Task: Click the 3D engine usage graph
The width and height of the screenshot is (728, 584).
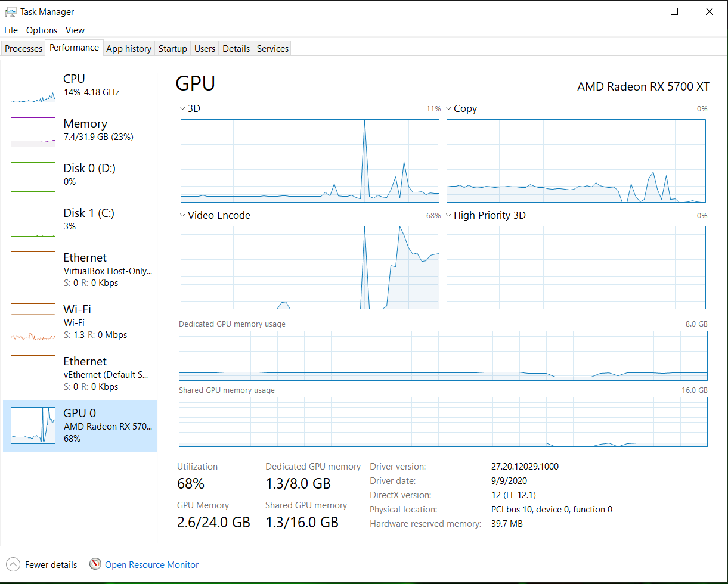Action: click(x=310, y=161)
